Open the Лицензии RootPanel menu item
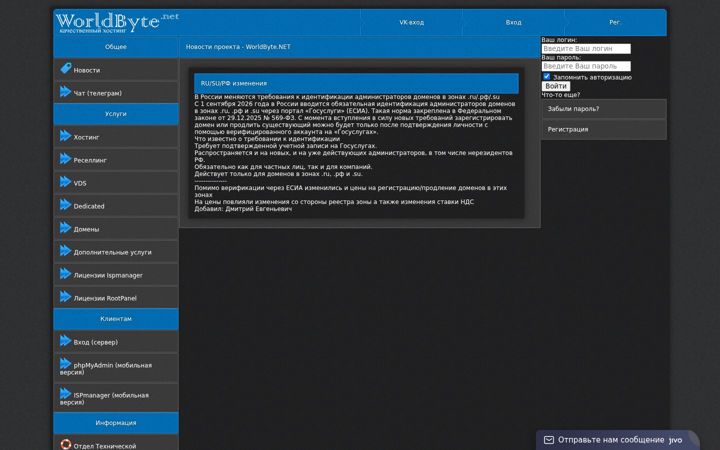The image size is (720, 450). pyautogui.click(x=116, y=298)
